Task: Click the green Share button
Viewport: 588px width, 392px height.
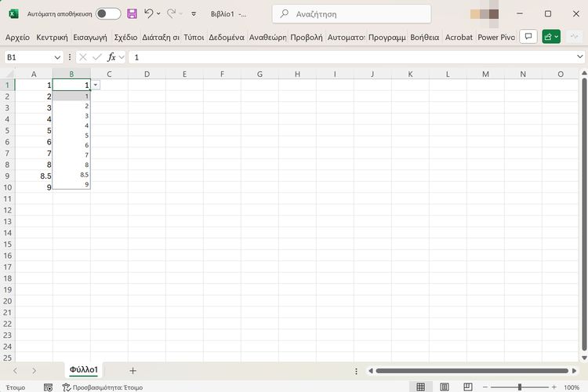Action: (x=551, y=37)
